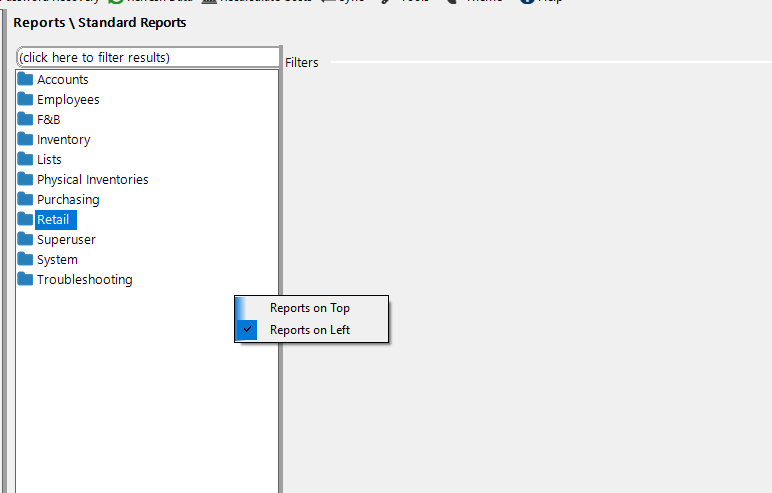Expand the Purchasing label text
Image resolution: width=772 pixels, height=493 pixels.
click(68, 200)
